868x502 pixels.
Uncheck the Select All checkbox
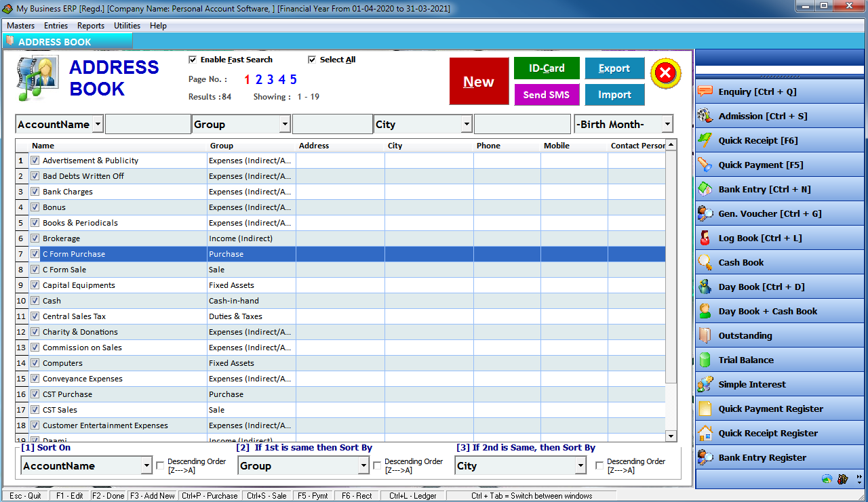(312, 59)
